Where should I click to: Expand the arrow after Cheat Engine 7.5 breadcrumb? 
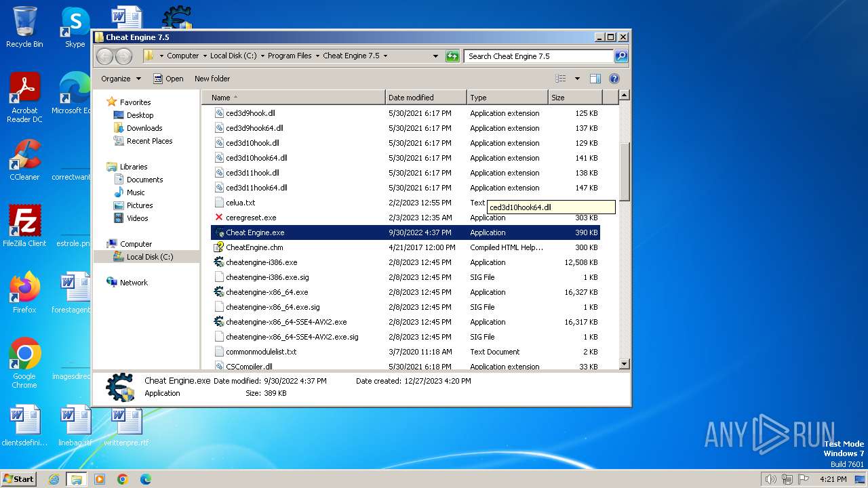pyautogui.click(x=386, y=56)
